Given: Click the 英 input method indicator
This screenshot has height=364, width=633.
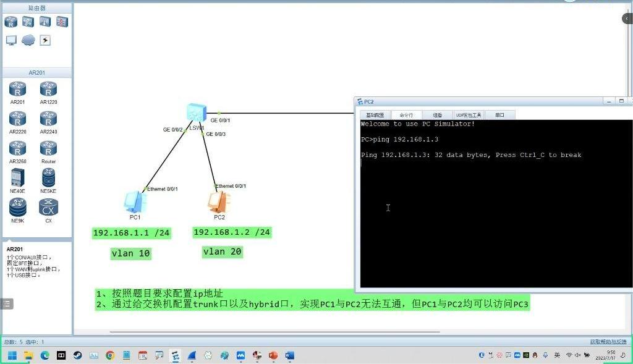Looking at the screenshot, I should pos(557,355).
